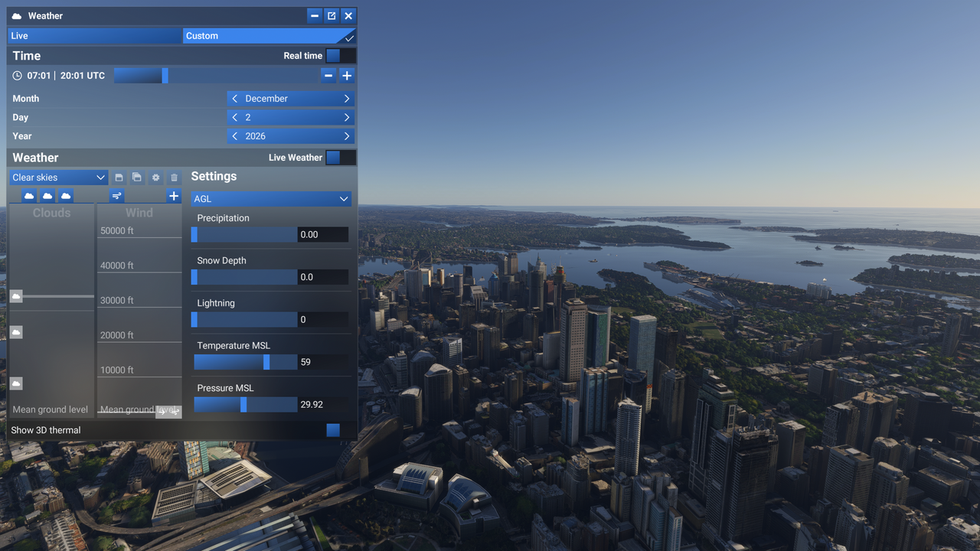Toggle Live Weather switch
Image resolution: width=980 pixels, height=551 pixels.
[340, 158]
